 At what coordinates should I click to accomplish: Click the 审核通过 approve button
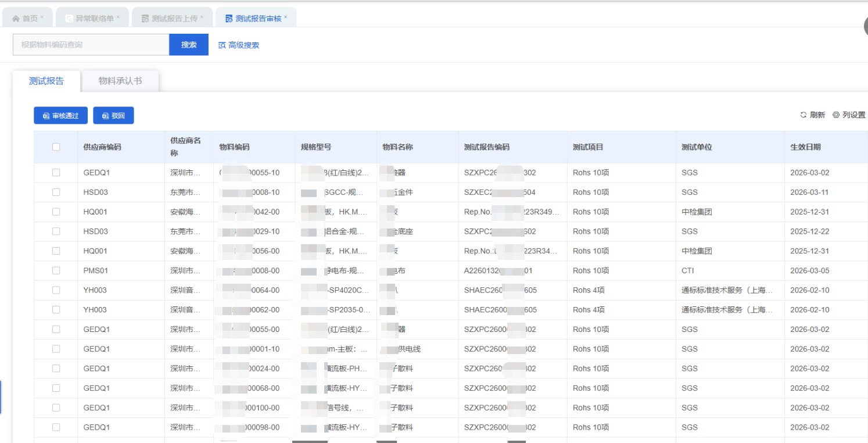click(60, 116)
